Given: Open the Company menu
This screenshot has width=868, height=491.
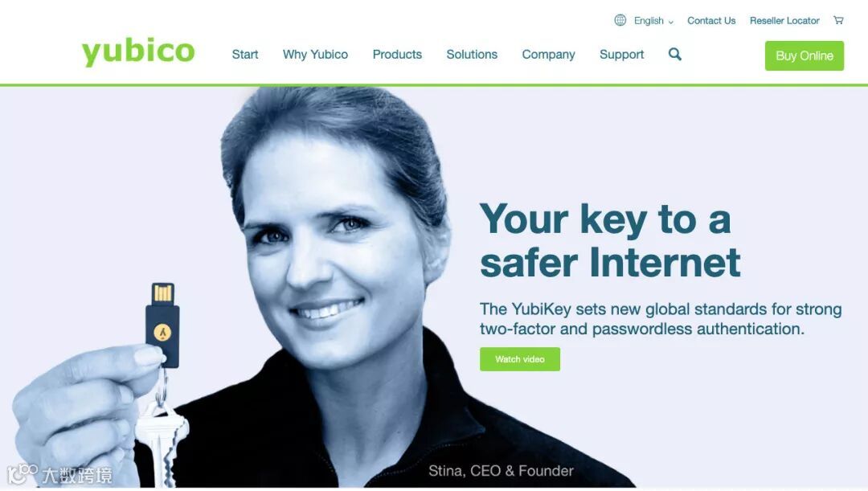Looking at the screenshot, I should coord(548,55).
